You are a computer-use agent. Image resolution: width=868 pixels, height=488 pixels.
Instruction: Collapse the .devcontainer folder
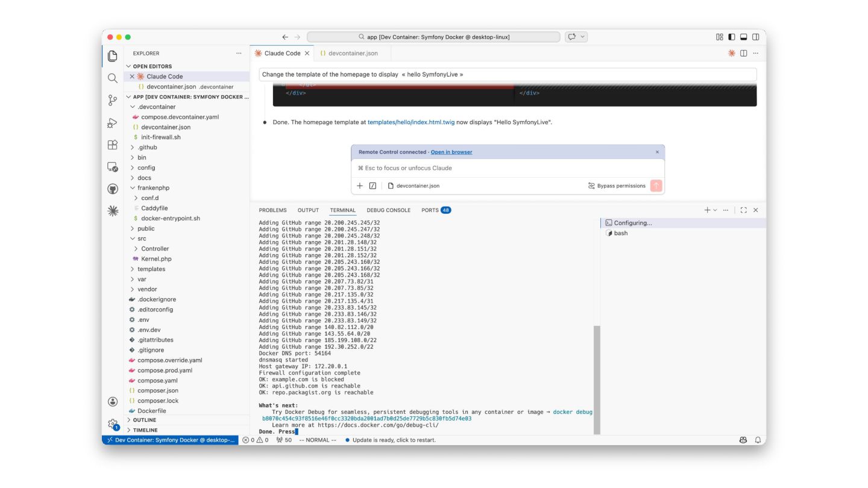coord(187,107)
